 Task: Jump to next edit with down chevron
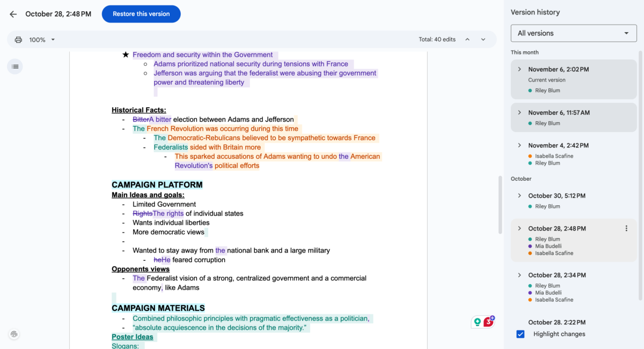(483, 39)
